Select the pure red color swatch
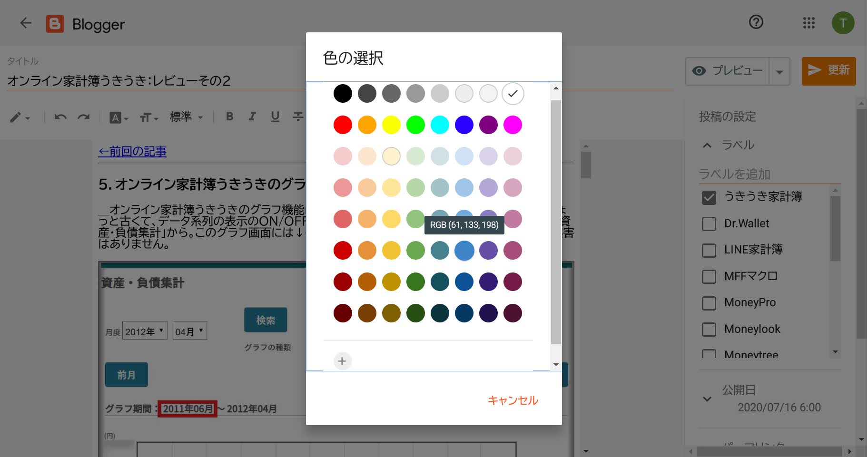 tap(343, 125)
